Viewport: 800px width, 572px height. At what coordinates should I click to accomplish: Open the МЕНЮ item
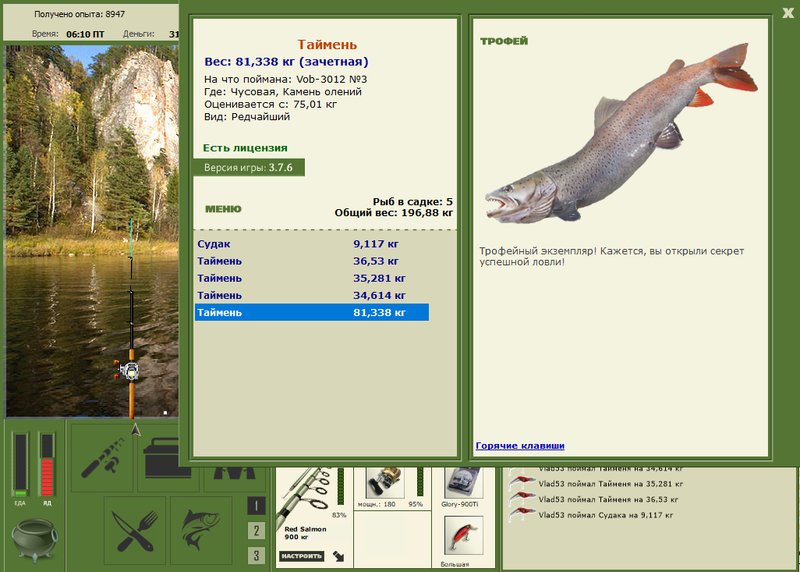[223, 209]
